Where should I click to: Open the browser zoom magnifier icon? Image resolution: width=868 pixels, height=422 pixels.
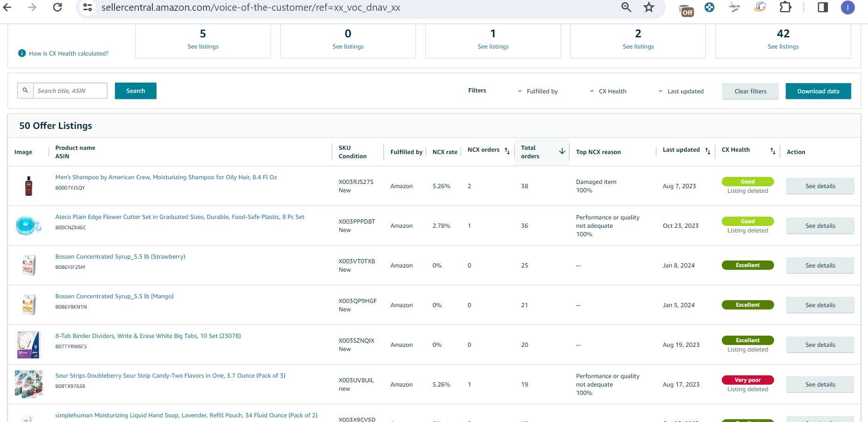point(626,7)
